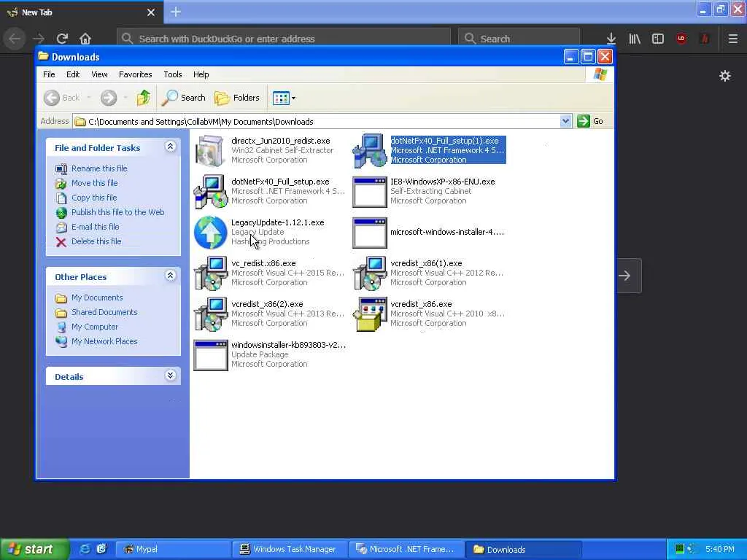
Task: Open the View menu
Action: pos(99,74)
